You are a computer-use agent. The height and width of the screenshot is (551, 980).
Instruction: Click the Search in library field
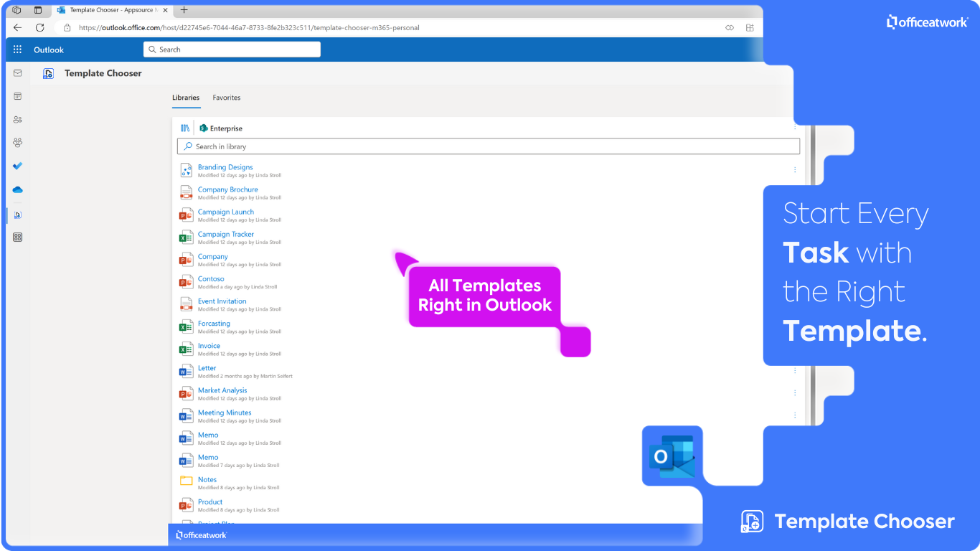click(489, 146)
